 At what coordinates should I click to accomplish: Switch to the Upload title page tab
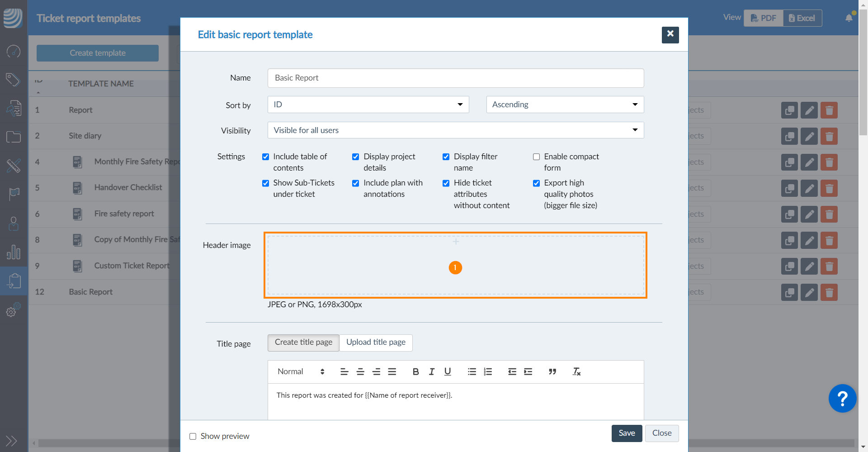coord(376,343)
